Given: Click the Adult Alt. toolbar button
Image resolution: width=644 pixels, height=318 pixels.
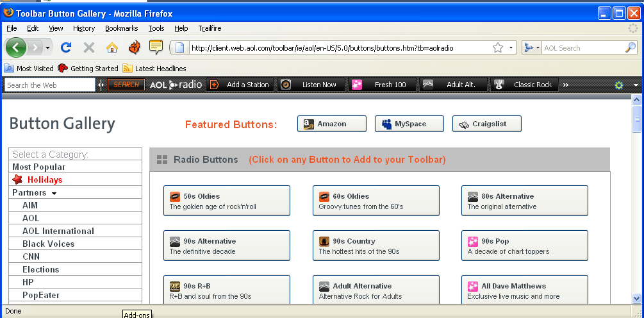Looking at the screenshot, I should tap(453, 85).
